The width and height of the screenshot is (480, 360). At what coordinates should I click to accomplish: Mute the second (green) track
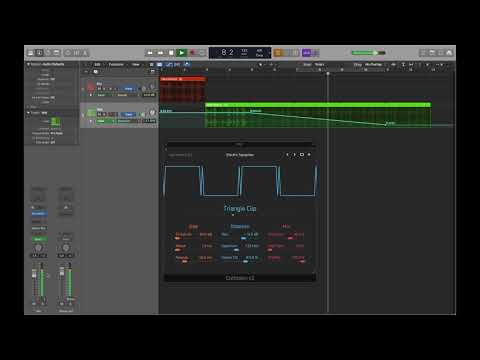tap(99, 114)
